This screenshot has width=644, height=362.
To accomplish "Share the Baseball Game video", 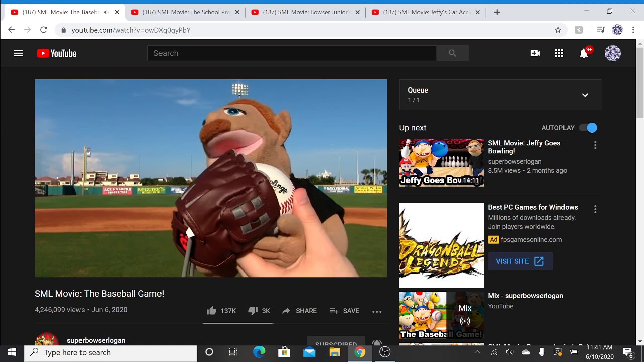I will pos(299,311).
